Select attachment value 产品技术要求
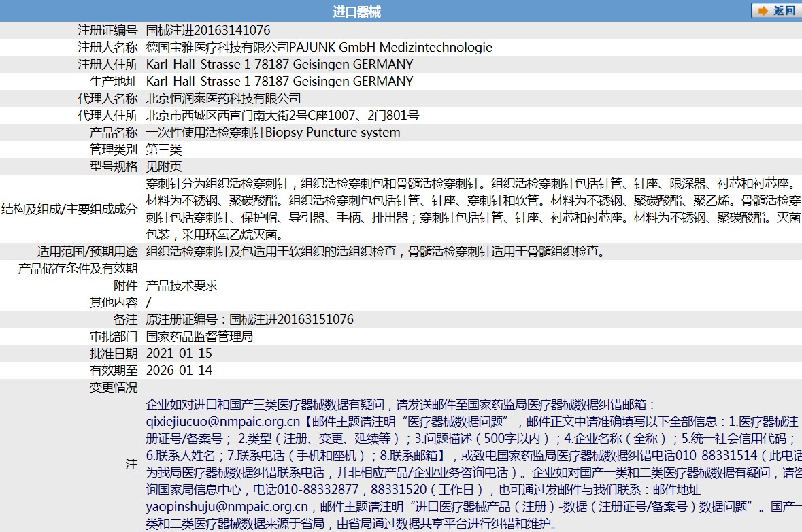 [182, 286]
